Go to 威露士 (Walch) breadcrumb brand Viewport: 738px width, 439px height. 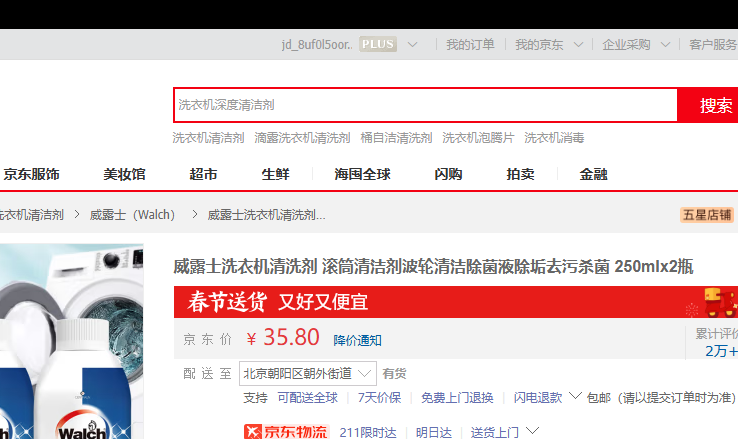pyautogui.click(x=132, y=215)
